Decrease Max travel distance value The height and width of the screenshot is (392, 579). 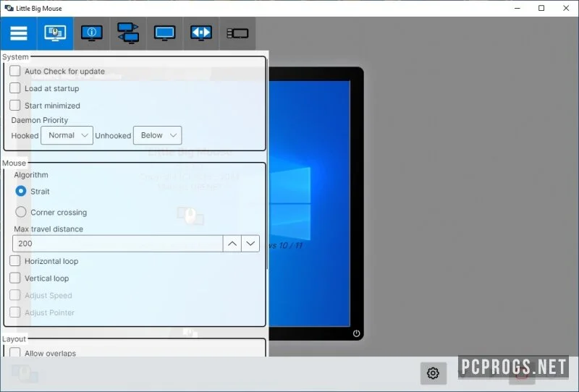[250, 244]
